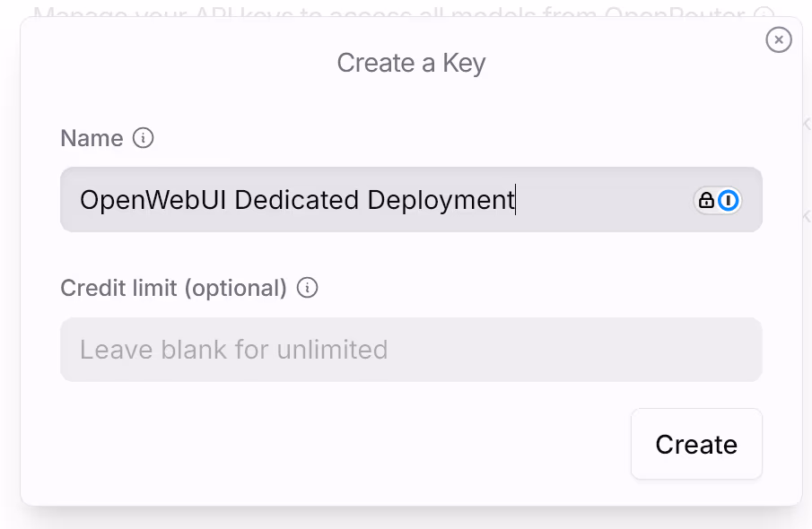Viewport: 812px width, 529px height.
Task: Click the padlock icon in Name field
Action: click(706, 200)
